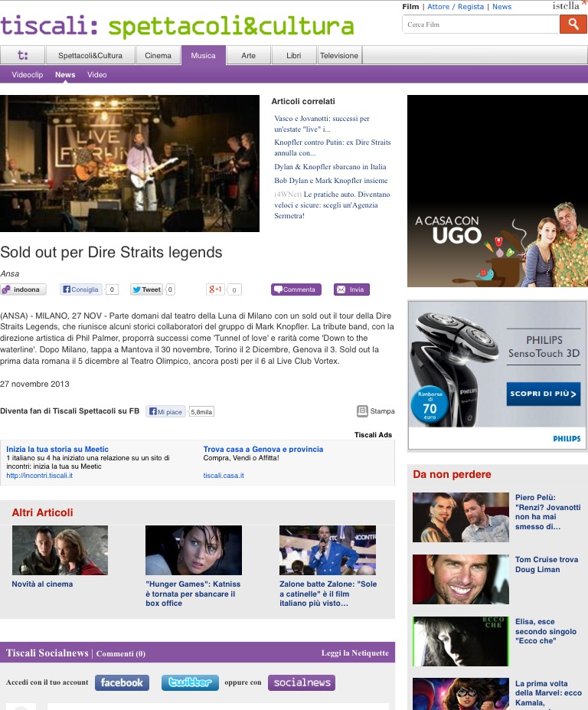Open the 'Novità al cinema' article link
Viewport: 588px width, 710px height.
[42, 584]
